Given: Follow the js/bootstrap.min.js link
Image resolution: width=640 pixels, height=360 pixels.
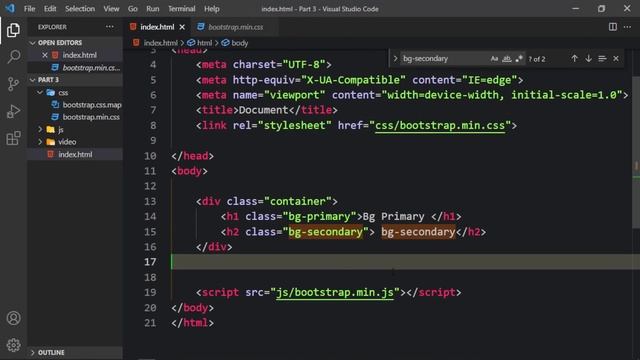Looking at the screenshot, I should tap(335, 293).
